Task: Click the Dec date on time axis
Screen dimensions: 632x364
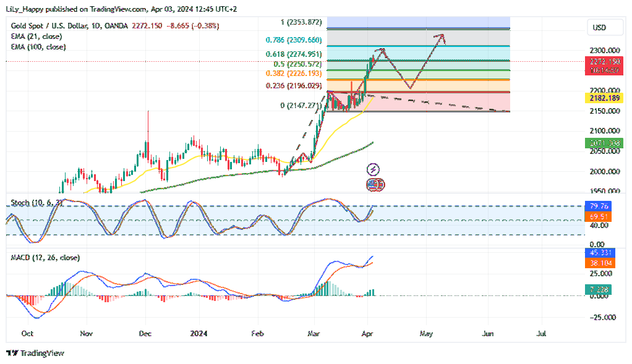Action: (145, 333)
